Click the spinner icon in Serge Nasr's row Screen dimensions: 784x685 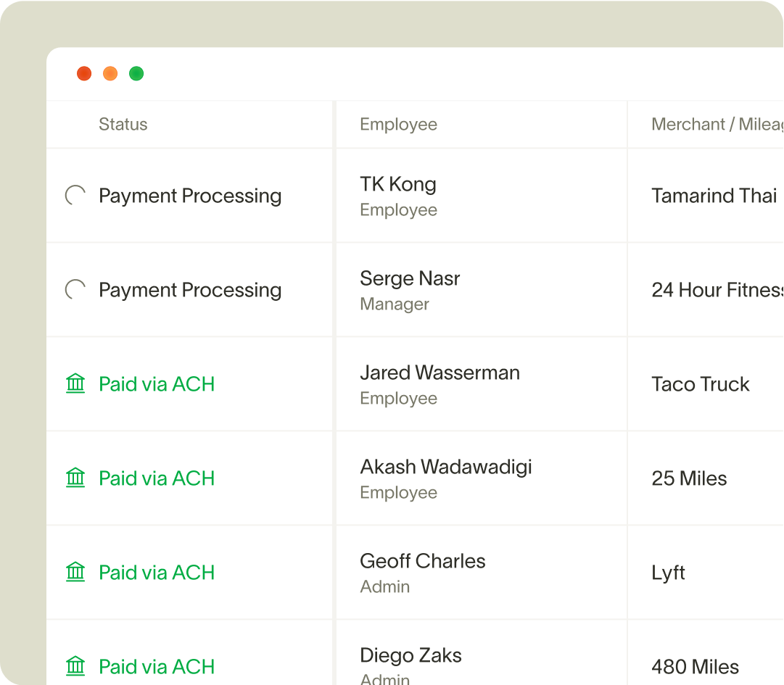tap(75, 290)
